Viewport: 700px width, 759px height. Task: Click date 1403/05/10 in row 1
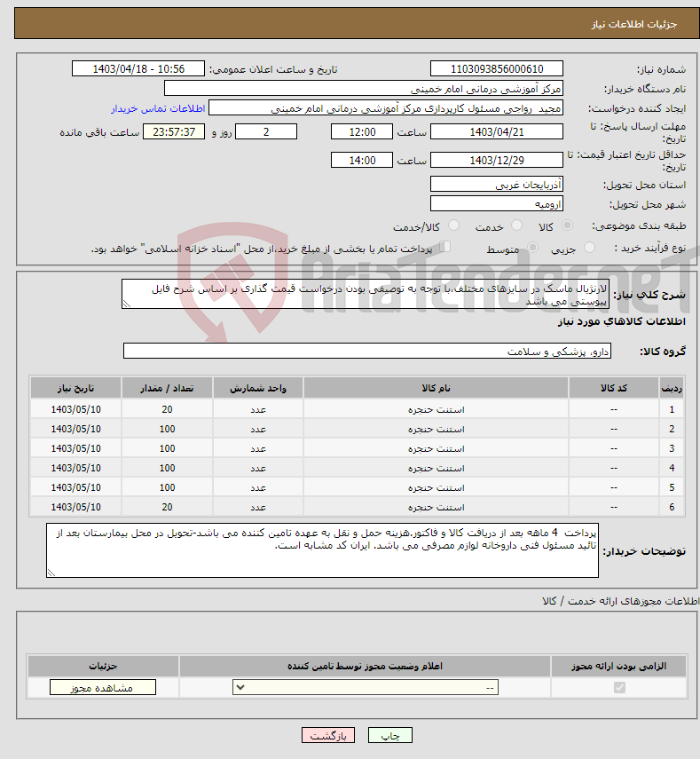(x=76, y=409)
